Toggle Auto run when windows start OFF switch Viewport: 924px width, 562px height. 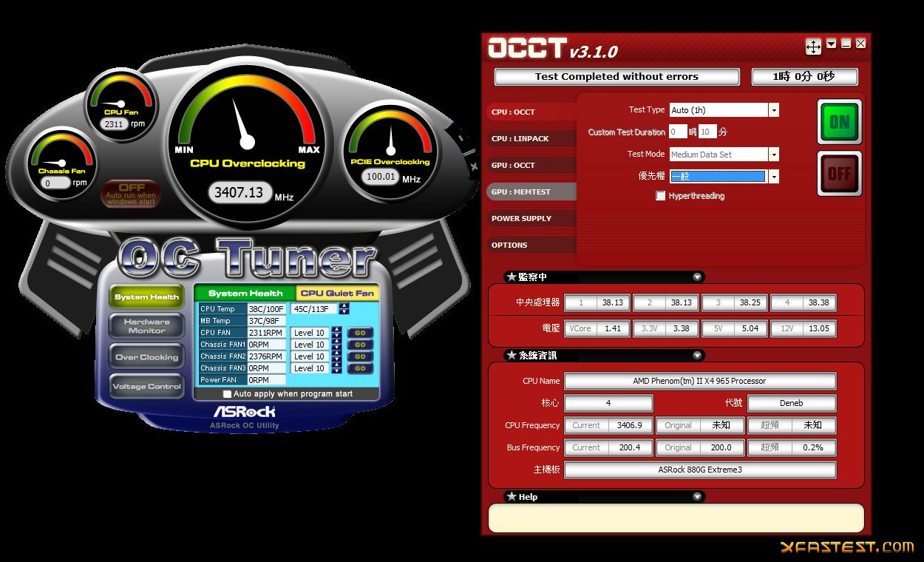pyautogui.click(x=132, y=194)
